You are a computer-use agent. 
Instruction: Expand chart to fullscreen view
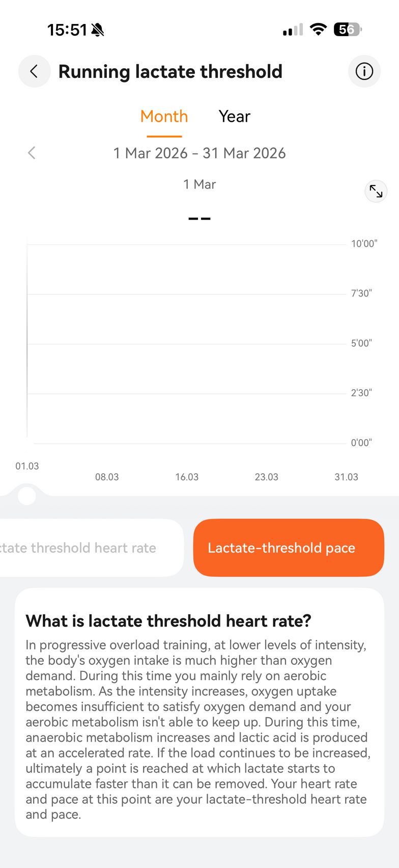(376, 191)
